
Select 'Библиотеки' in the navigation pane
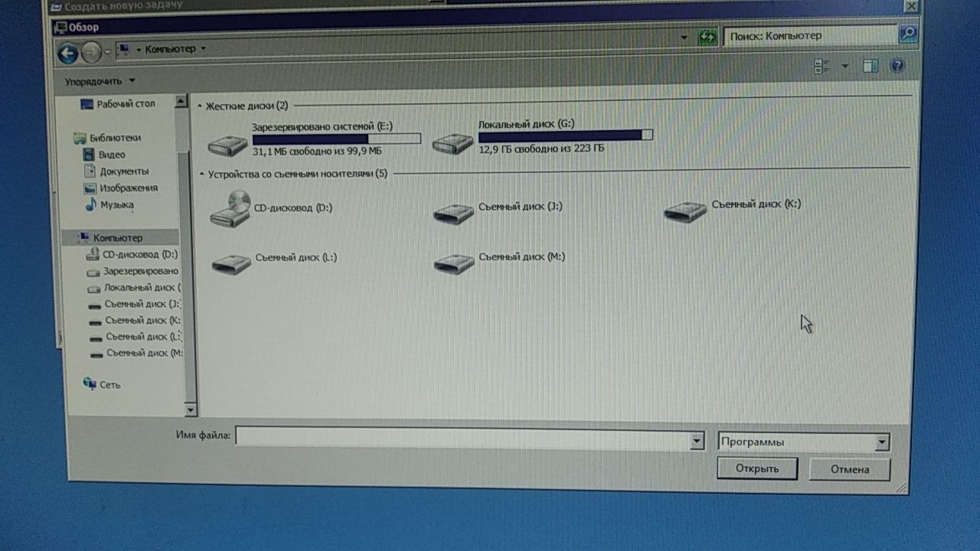pyautogui.click(x=107, y=138)
